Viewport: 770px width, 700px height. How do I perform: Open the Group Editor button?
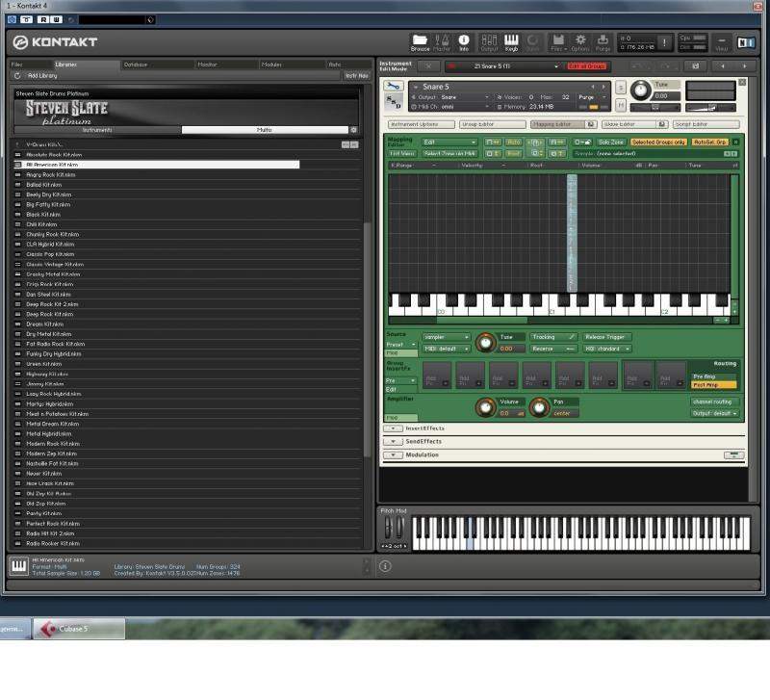click(481, 124)
